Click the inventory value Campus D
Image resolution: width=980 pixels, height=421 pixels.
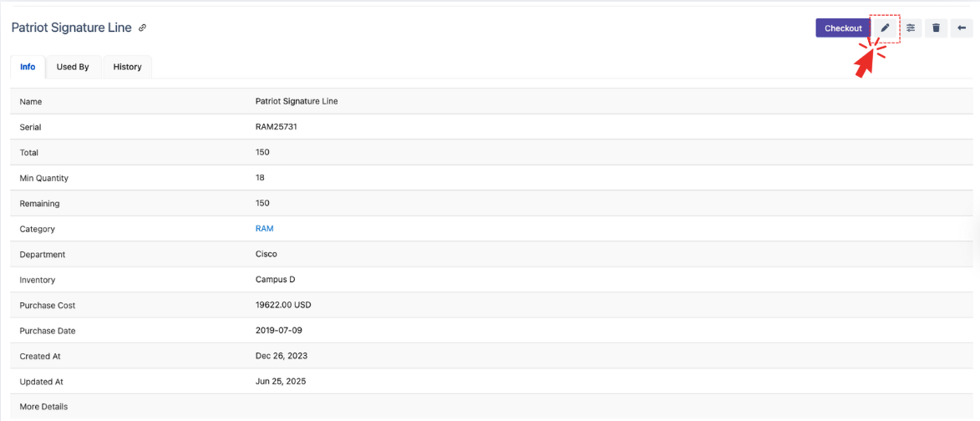275,280
